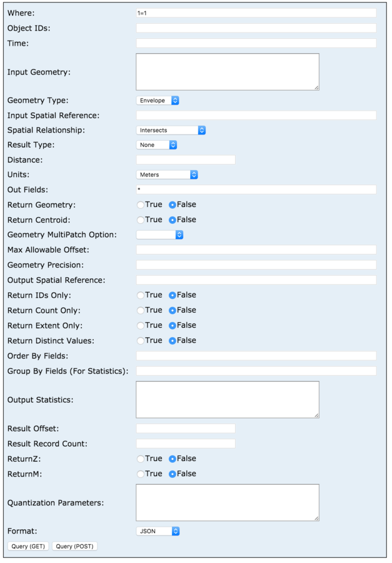Click the Max Allowable Offset field
The width and height of the screenshot is (392, 563).
coord(256,250)
